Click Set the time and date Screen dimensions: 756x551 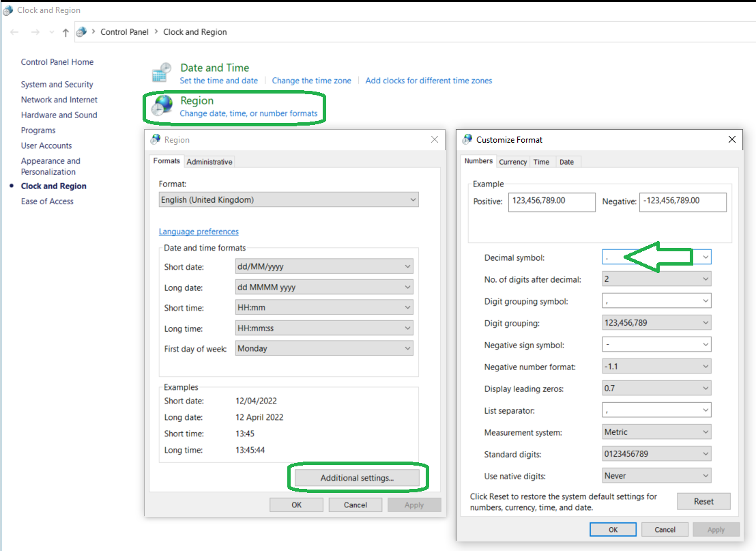[219, 81]
